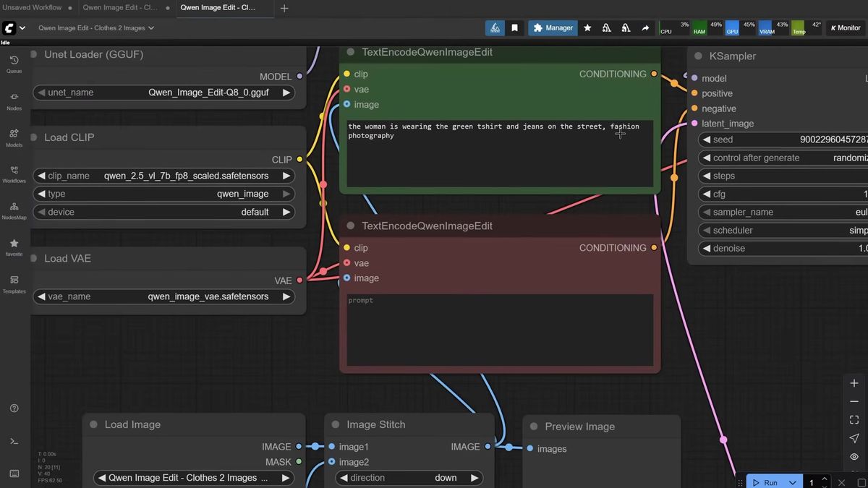Collapse the Load Image node
868x488 pixels.
tap(93, 424)
